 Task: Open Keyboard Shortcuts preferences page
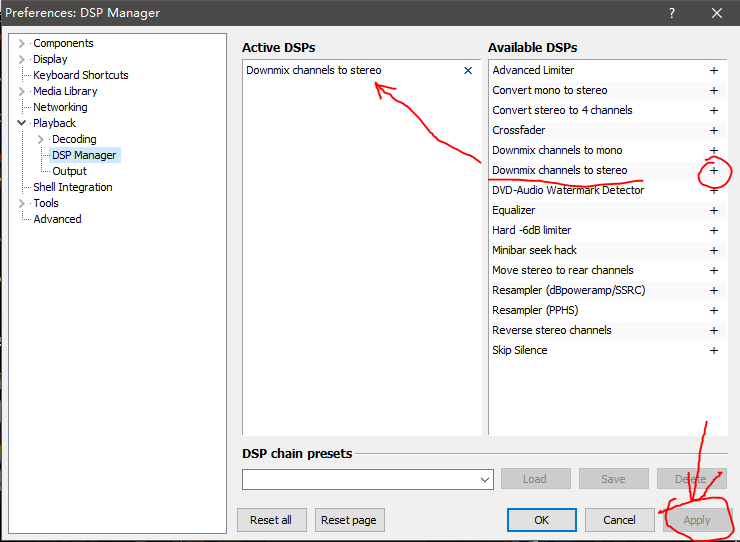(x=80, y=75)
